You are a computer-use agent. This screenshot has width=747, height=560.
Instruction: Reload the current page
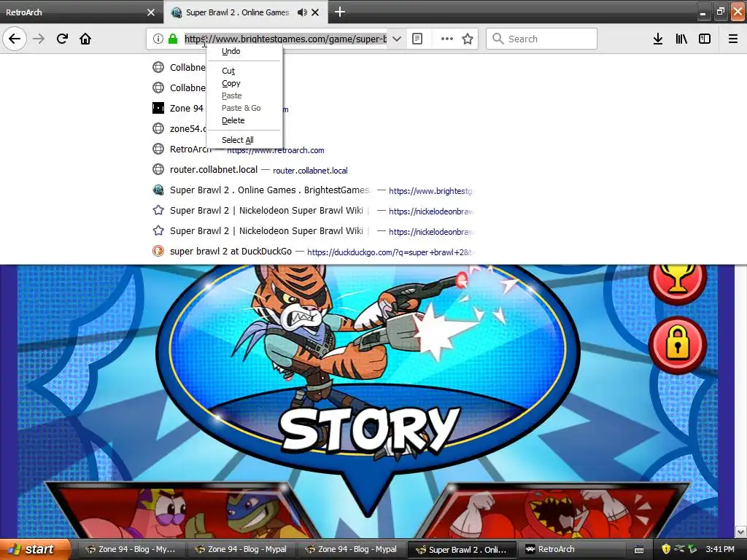click(x=62, y=39)
